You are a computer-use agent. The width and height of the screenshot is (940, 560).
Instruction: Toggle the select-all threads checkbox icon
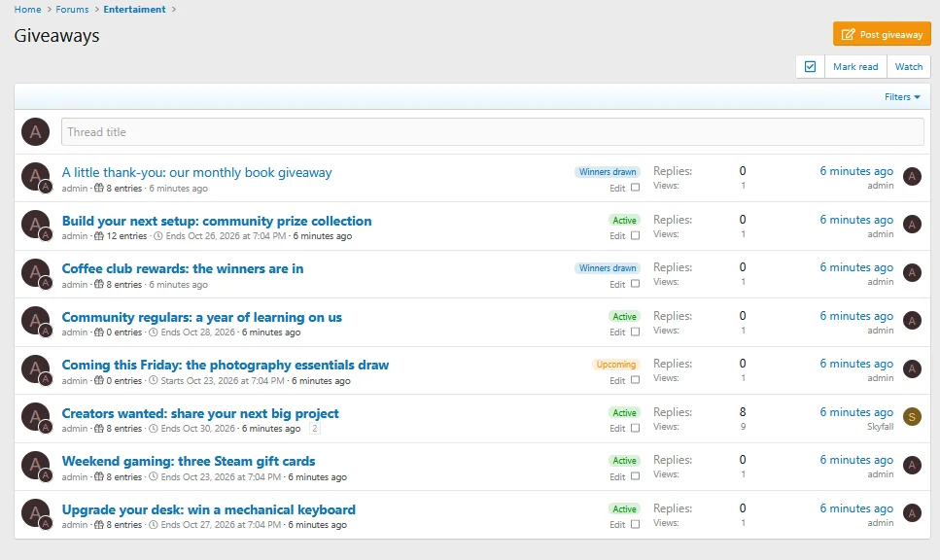click(810, 66)
